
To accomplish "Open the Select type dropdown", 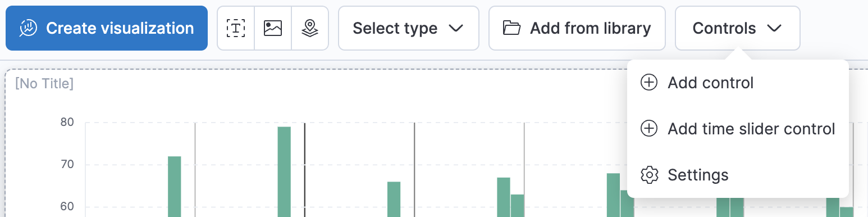I will tap(409, 28).
